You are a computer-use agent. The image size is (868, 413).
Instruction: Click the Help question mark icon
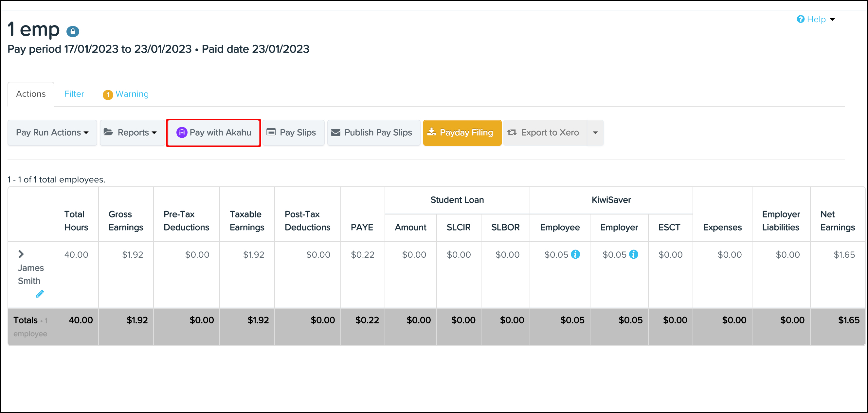tap(800, 19)
